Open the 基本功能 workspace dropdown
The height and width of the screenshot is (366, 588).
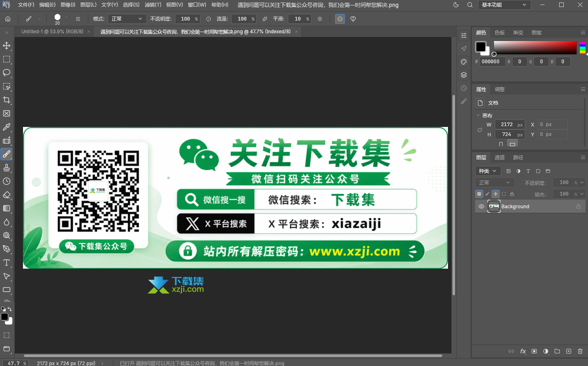click(505, 5)
